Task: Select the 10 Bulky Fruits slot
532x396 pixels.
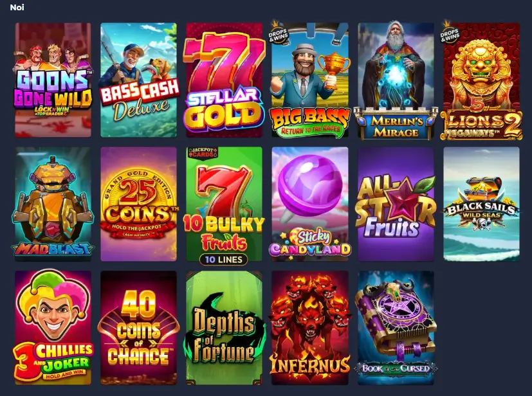Action: 224,204
